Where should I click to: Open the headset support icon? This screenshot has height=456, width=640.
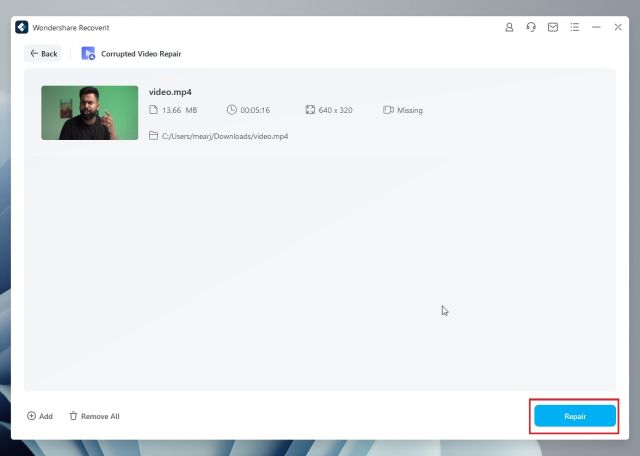click(531, 27)
